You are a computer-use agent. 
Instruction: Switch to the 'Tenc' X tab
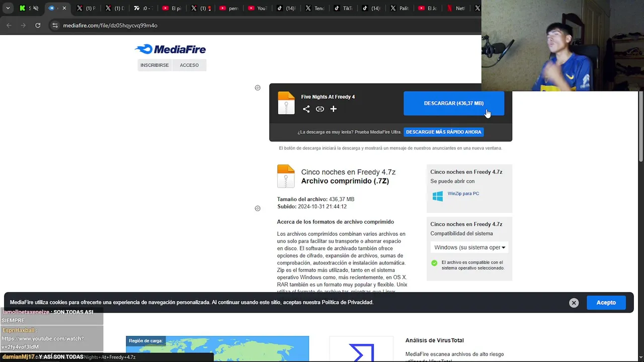315,8
